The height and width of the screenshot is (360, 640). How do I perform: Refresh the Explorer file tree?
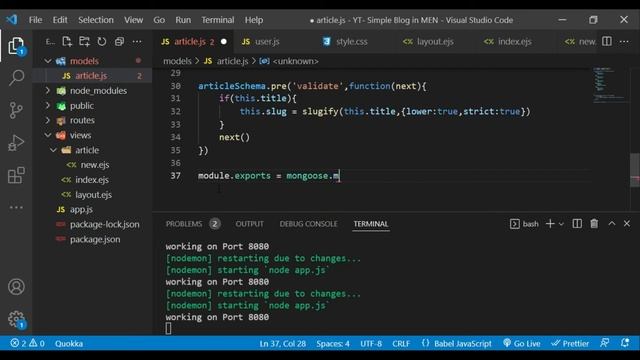(102, 42)
